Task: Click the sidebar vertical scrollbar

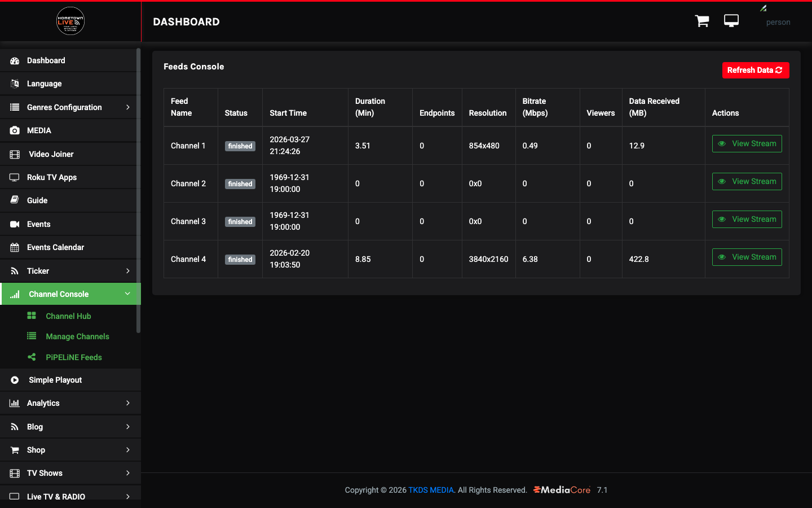Action: (x=138, y=190)
